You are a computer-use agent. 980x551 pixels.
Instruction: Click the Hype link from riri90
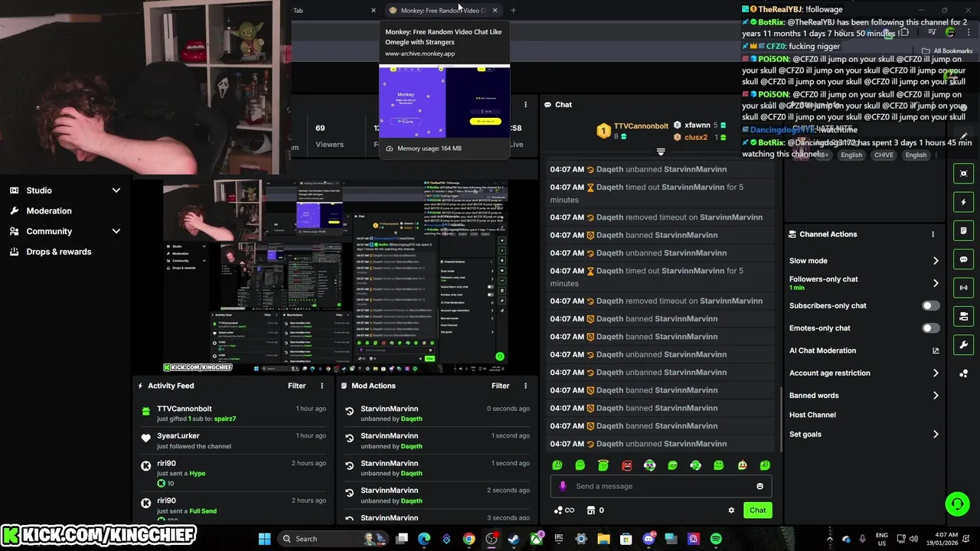(x=198, y=473)
